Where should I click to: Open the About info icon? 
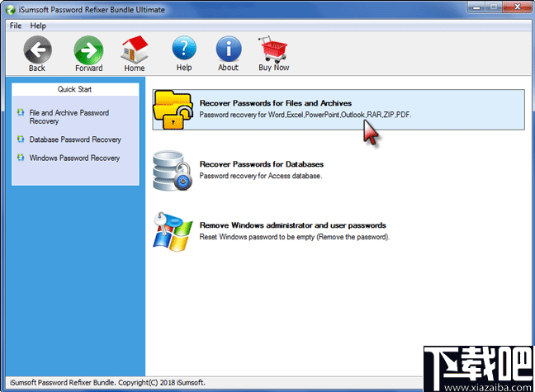click(229, 50)
